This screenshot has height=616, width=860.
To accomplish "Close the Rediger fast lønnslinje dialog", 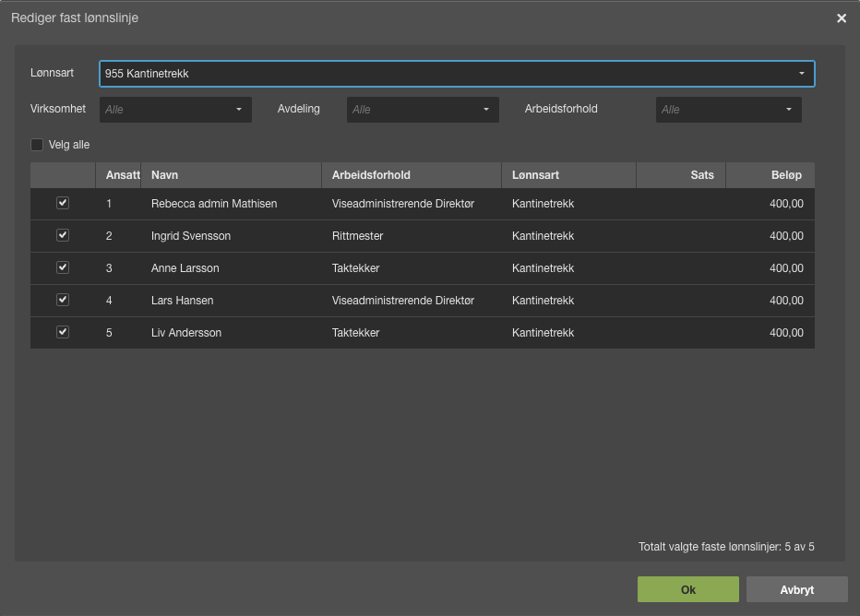I will point(842,18).
